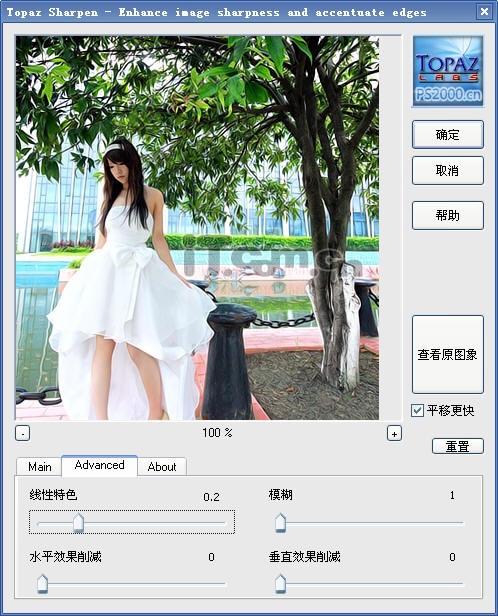The image size is (498, 616).
Task: Click the 取消 (Cancel) button
Action: click(447, 170)
